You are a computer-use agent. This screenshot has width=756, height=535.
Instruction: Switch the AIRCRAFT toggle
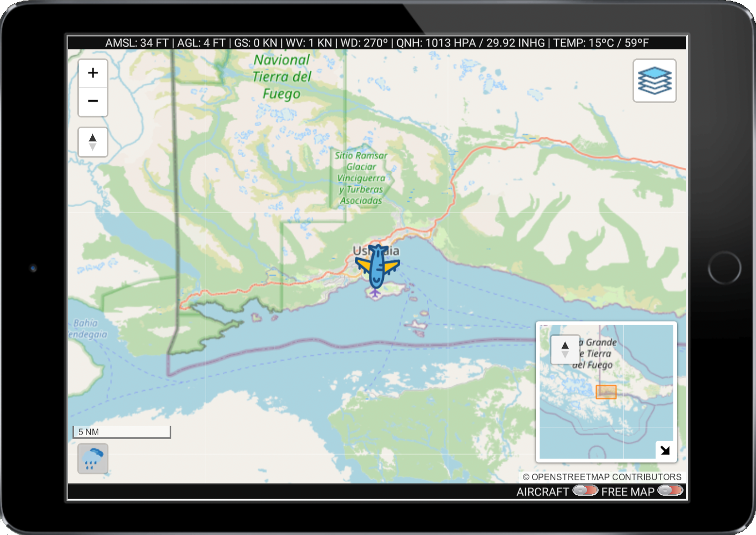coord(585,490)
